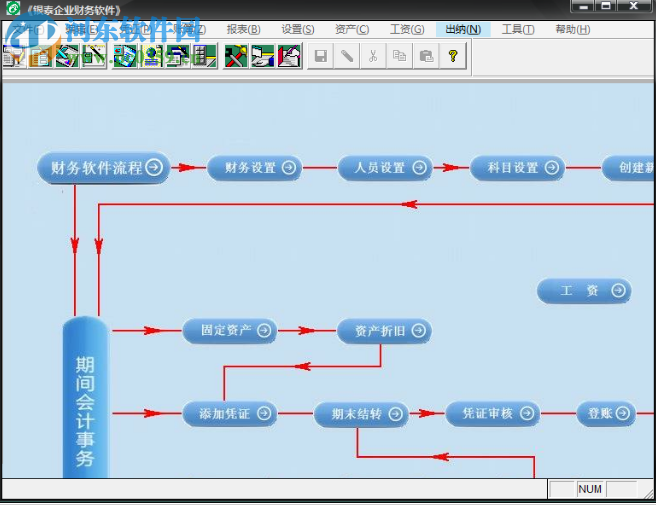Open the 帮助(H) menu
The width and height of the screenshot is (656, 505).
point(573,29)
